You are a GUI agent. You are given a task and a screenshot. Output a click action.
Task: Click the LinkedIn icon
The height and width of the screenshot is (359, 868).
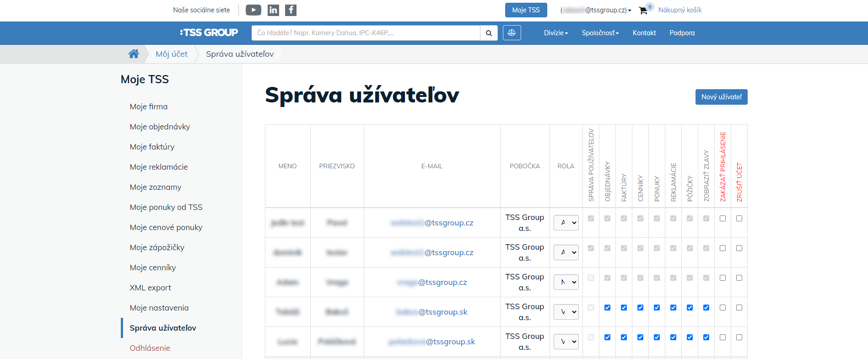(273, 10)
